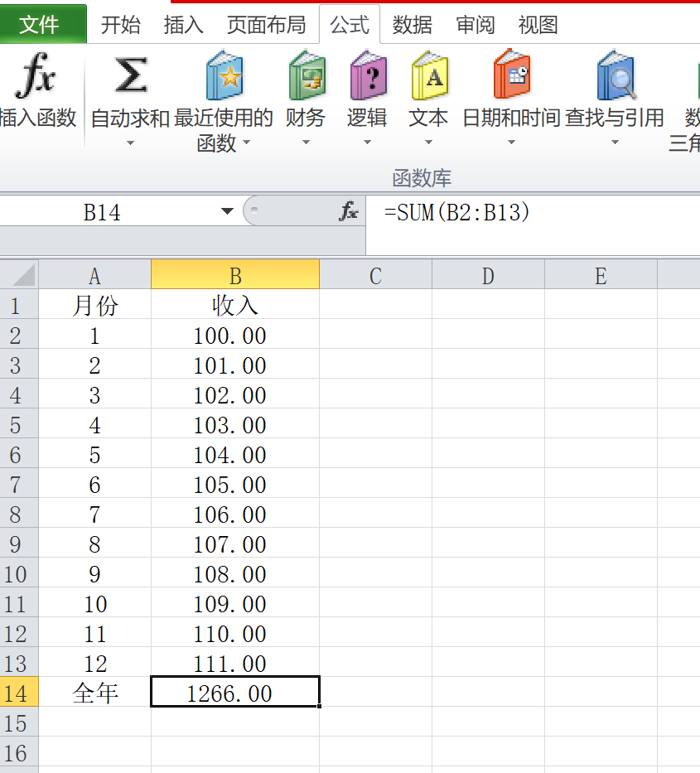The width and height of the screenshot is (700, 773).
Task: Select cell containing 109.00
Action: click(x=235, y=602)
